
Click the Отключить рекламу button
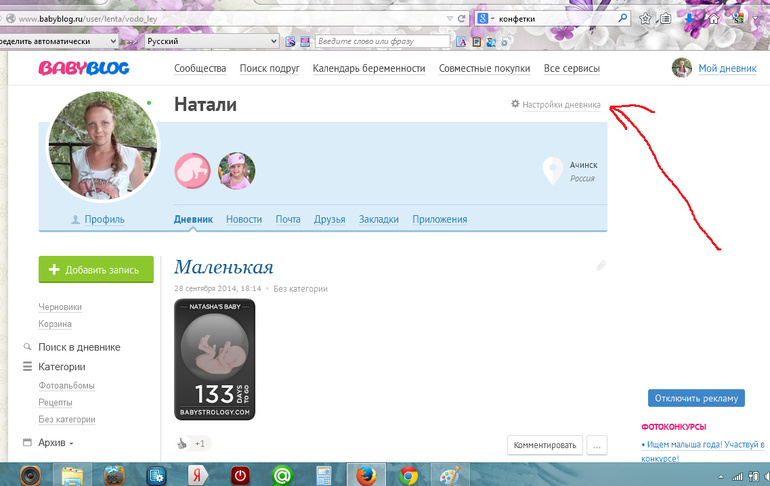(696, 398)
